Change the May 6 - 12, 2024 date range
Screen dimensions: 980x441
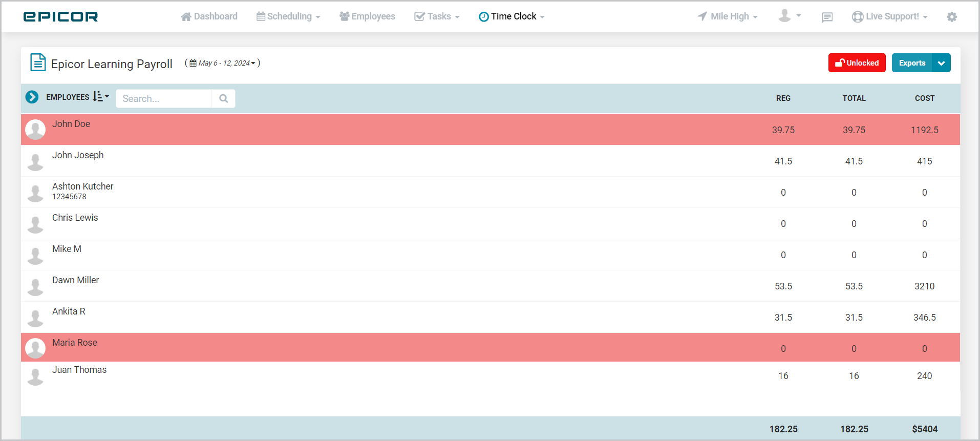click(x=222, y=63)
